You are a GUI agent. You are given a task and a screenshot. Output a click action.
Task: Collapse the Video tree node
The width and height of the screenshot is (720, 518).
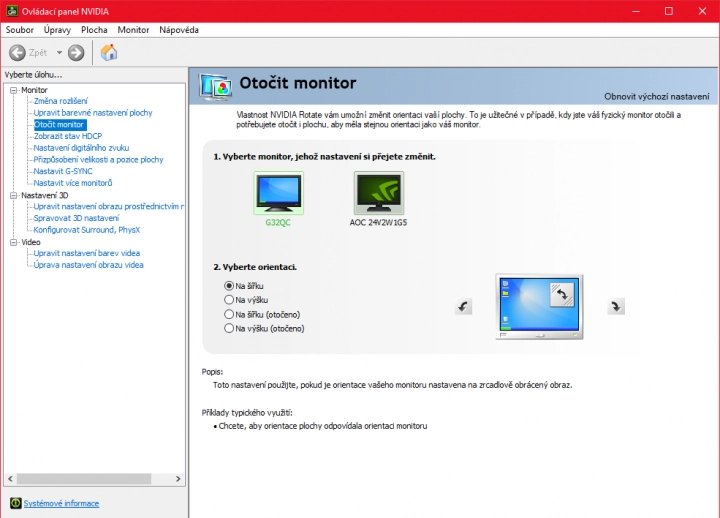[x=13, y=242]
